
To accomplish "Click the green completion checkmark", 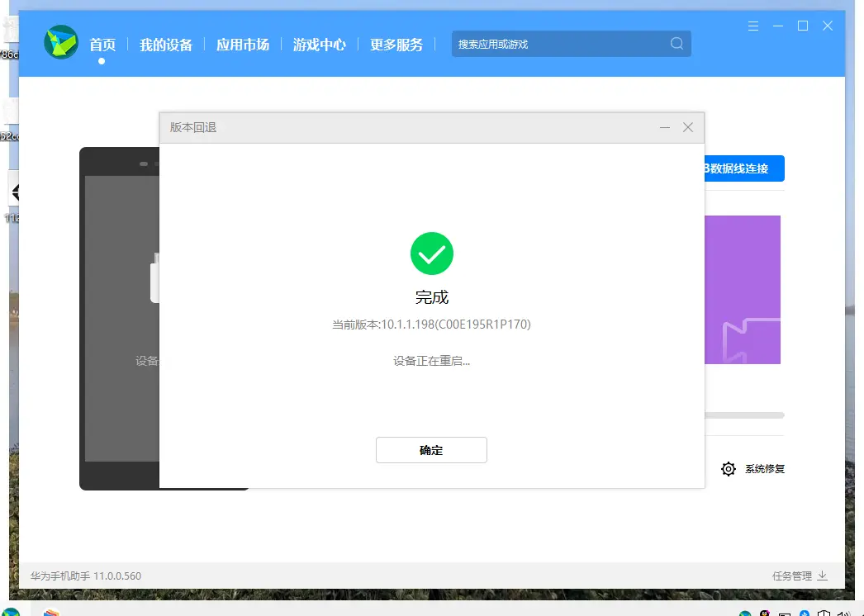I will pyautogui.click(x=431, y=253).
